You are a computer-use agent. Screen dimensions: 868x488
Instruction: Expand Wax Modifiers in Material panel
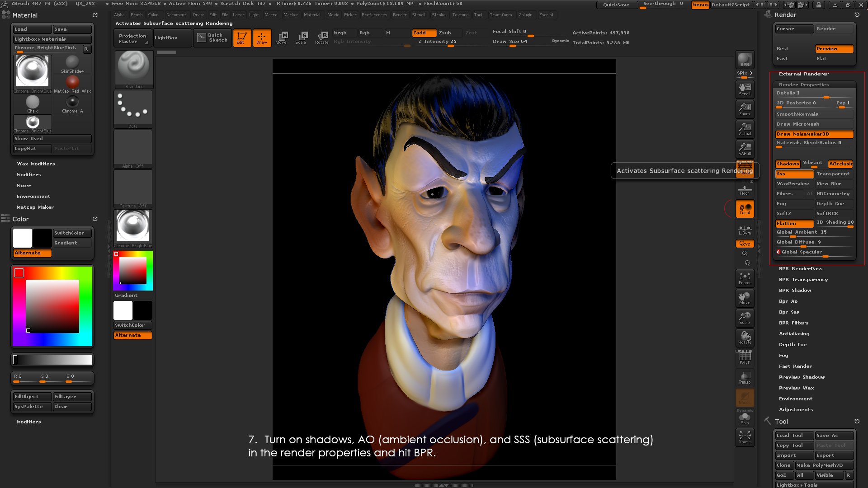[x=36, y=164]
